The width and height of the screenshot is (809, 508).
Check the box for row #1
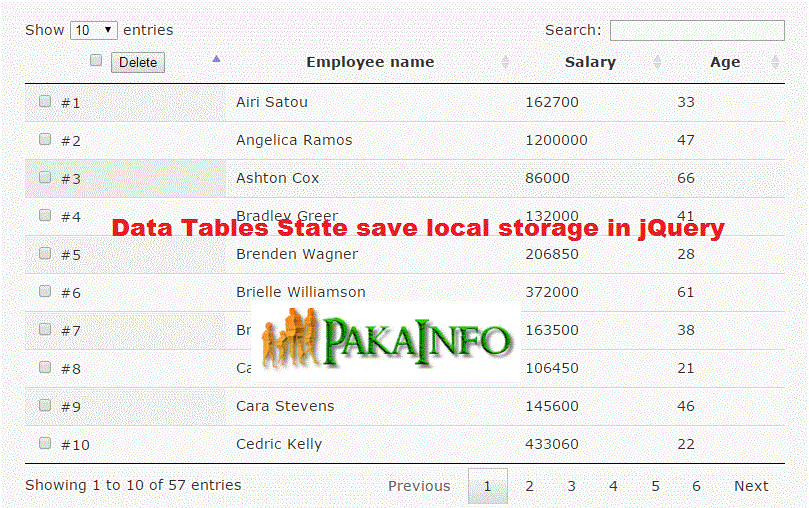click(x=45, y=101)
